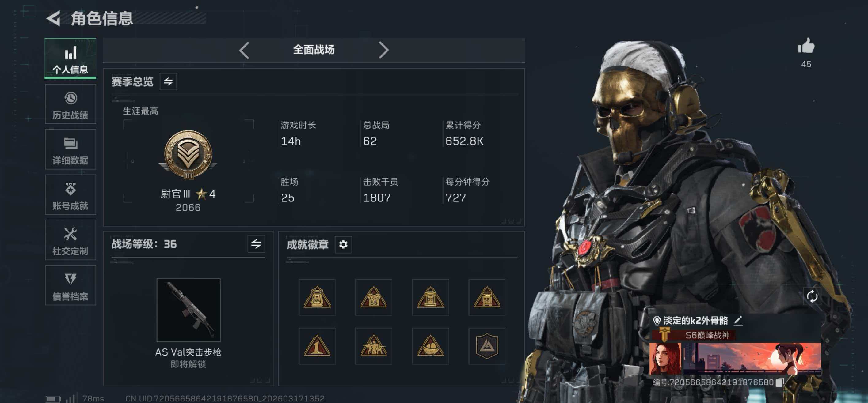Open the 信誉档案 section

click(70, 285)
